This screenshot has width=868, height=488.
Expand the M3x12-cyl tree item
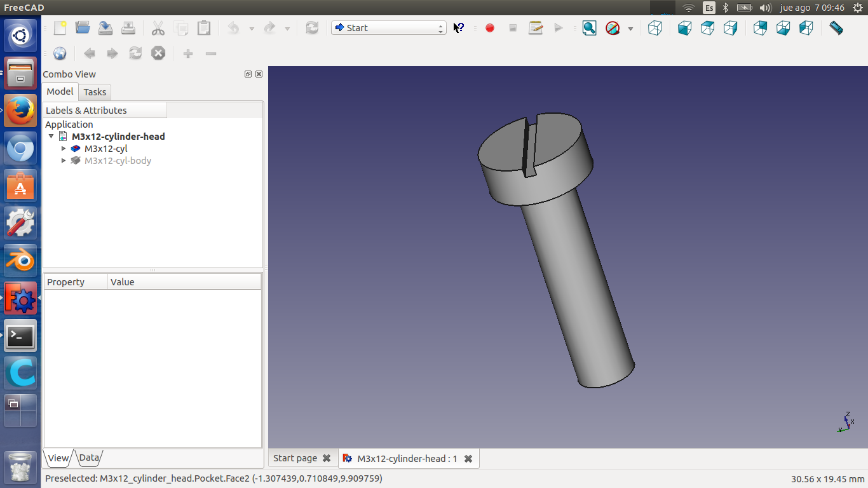pos(64,149)
